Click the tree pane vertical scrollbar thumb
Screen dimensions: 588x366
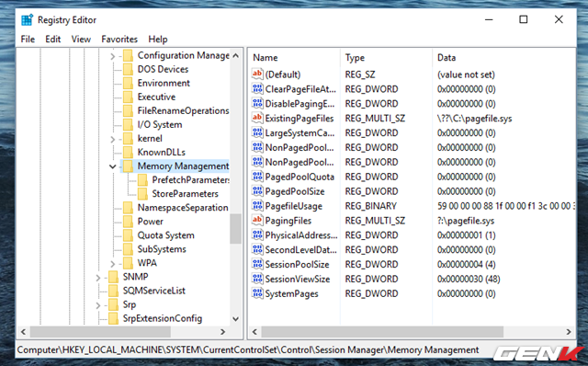point(235,229)
